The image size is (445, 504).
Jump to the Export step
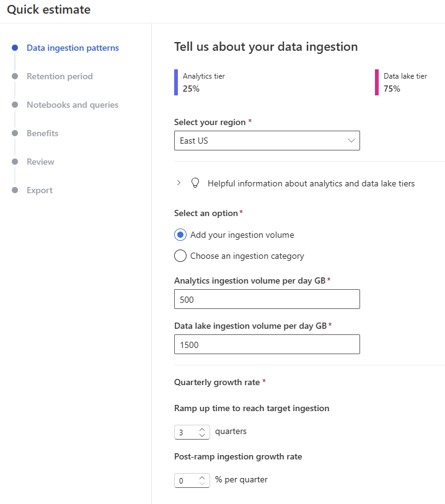click(40, 190)
